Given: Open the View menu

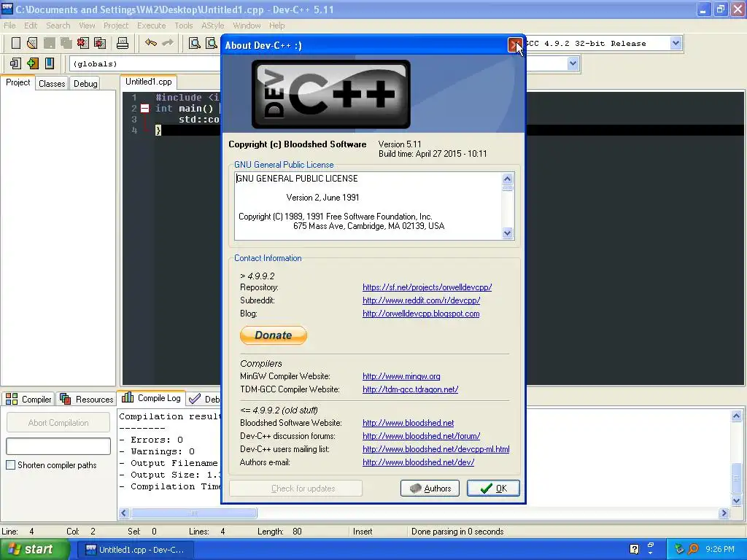Looking at the screenshot, I should (x=87, y=26).
